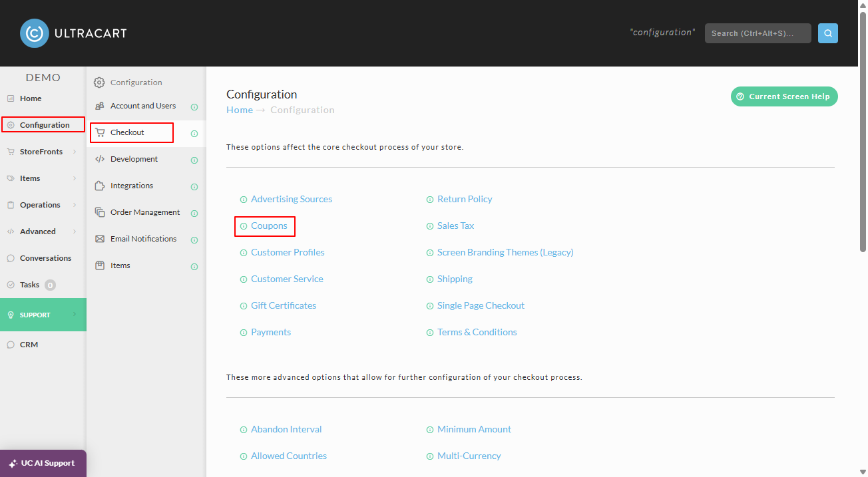
Task: Click the search magnifier button
Action: [828, 33]
